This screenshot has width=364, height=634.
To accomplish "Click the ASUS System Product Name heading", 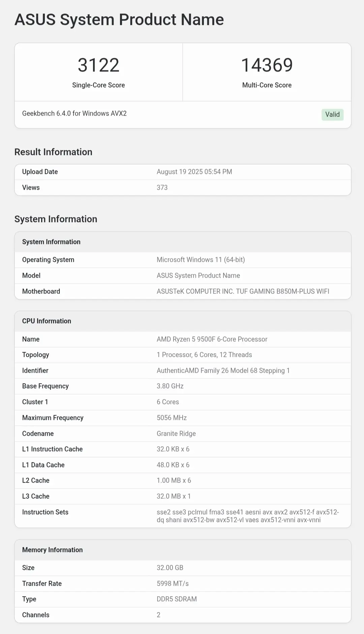I will (119, 20).
